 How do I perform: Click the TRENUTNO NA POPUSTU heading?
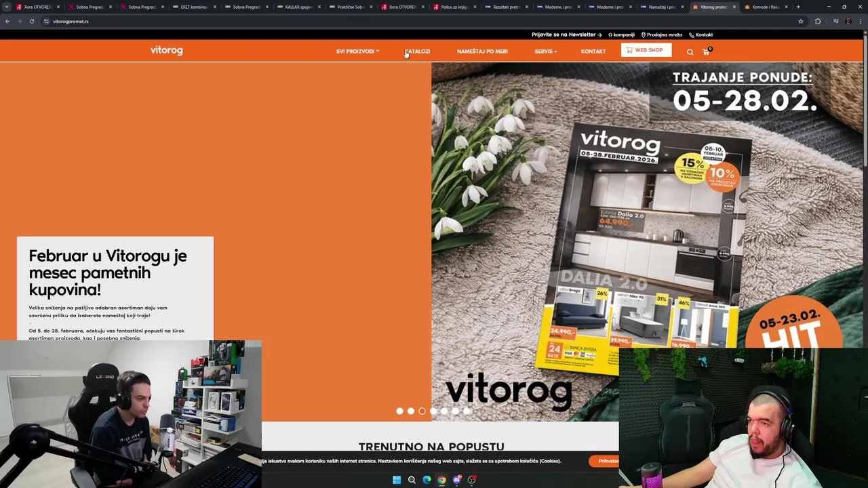click(x=431, y=447)
